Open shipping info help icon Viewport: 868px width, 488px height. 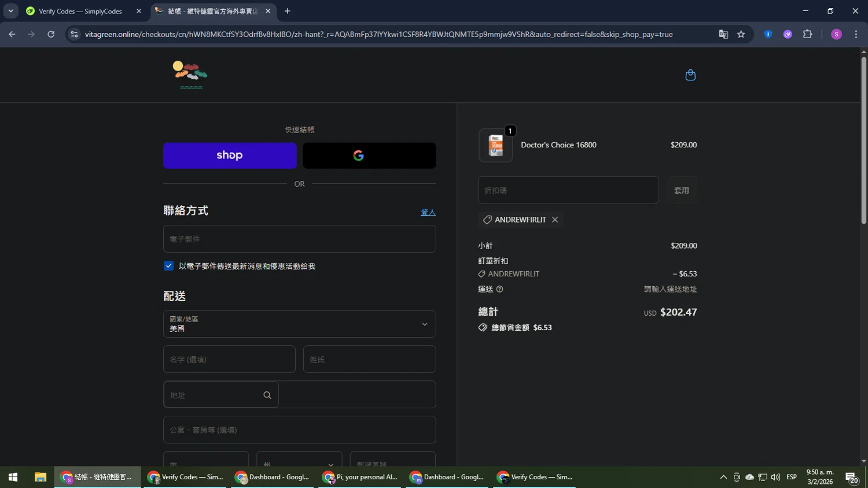point(499,289)
